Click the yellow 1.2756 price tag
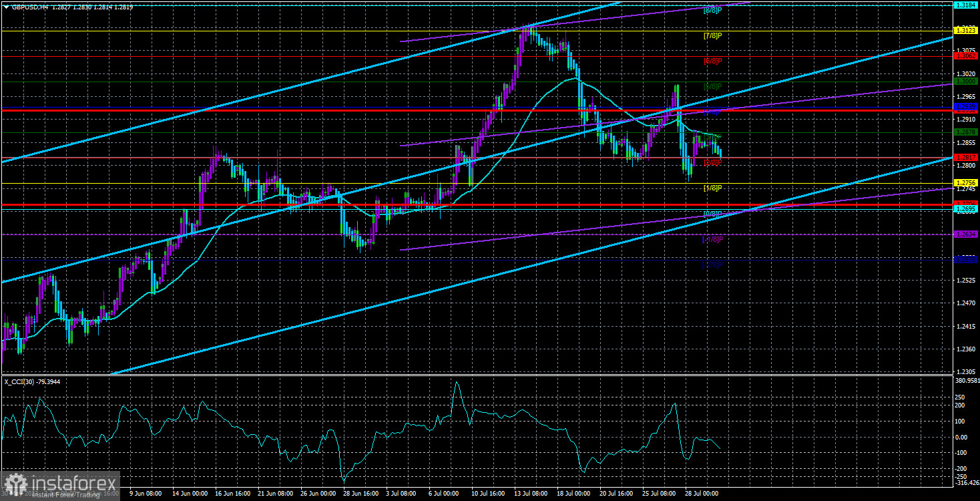Image resolution: width=980 pixels, height=501 pixels. (965, 183)
